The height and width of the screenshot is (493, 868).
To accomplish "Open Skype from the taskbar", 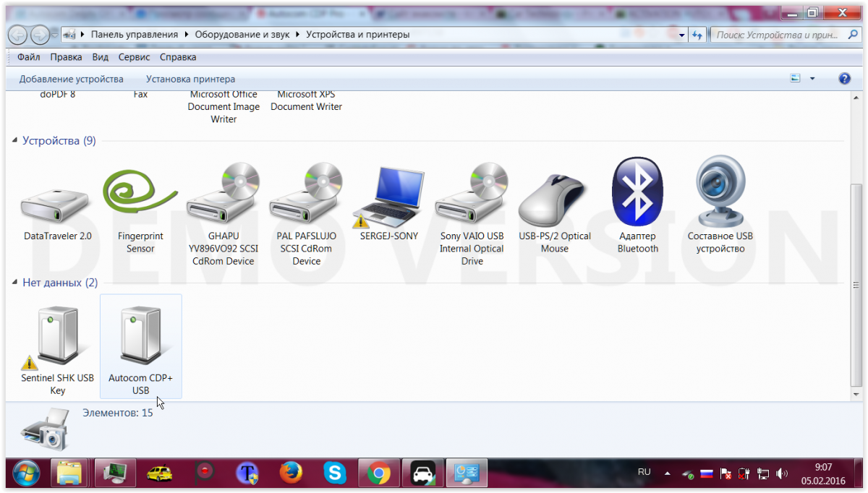I will tap(334, 474).
